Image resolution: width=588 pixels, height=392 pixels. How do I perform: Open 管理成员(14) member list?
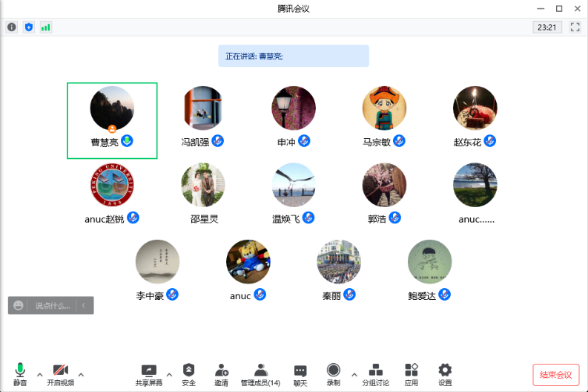point(260,374)
